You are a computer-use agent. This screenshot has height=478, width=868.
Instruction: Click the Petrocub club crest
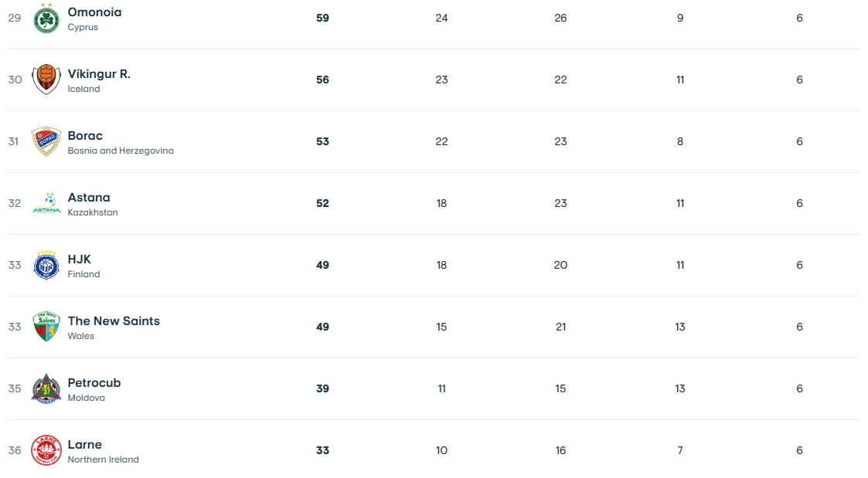coord(46,388)
